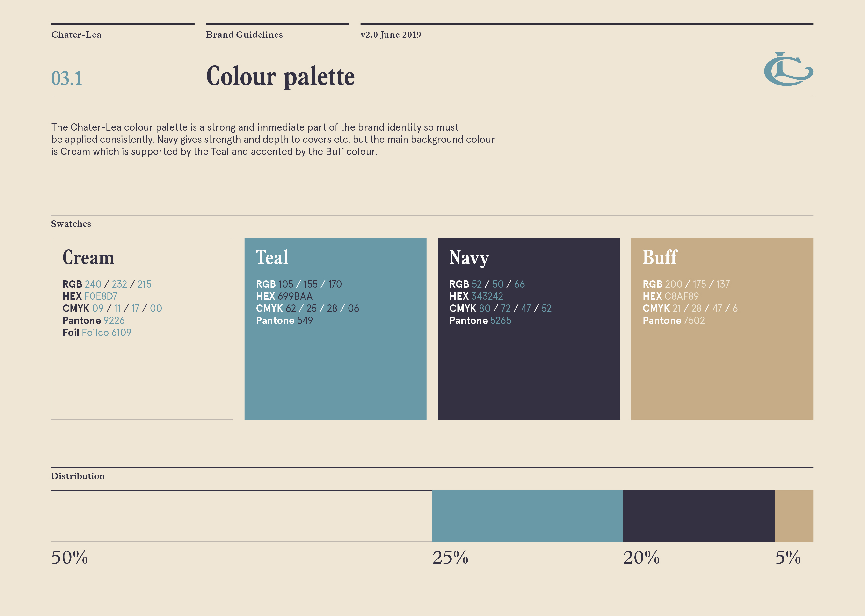The height and width of the screenshot is (616, 865).
Task: Click the Chater-Lea header label
Action: point(76,35)
